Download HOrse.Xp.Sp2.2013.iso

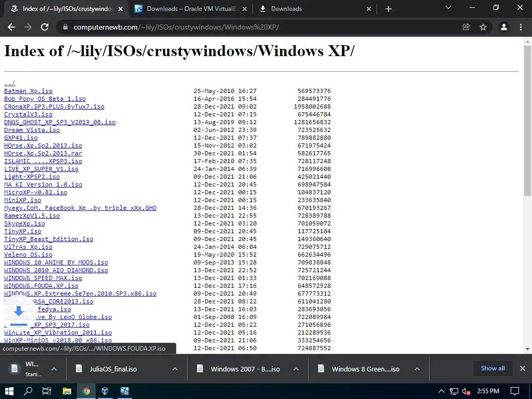pyautogui.click(x=43, y=145)
